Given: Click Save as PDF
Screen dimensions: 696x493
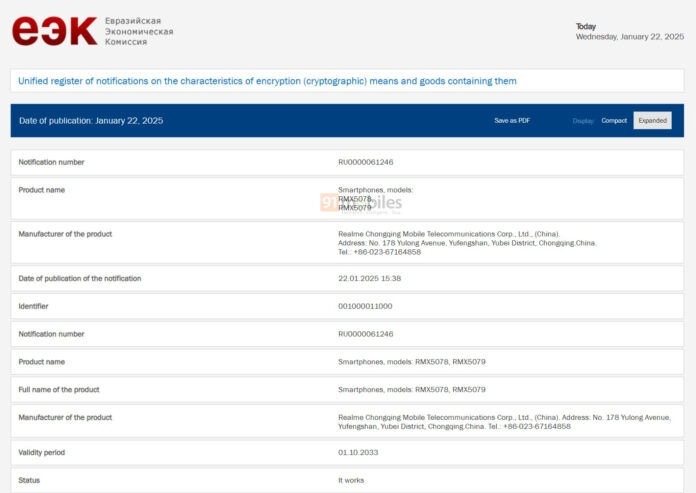Looking at the screenshot, I should click(x=512, y=121).
